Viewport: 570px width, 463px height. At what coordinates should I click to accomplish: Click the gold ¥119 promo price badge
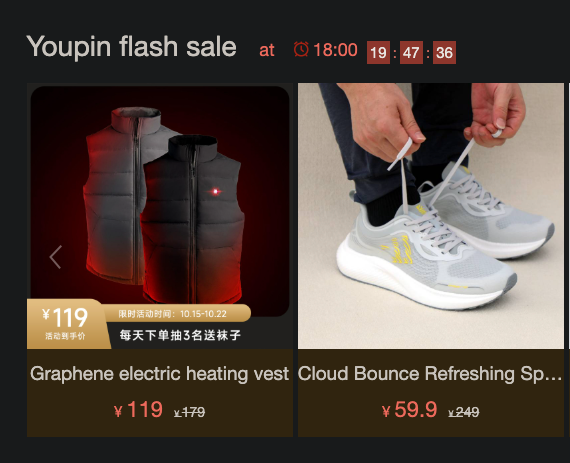[x=66, y=323]
